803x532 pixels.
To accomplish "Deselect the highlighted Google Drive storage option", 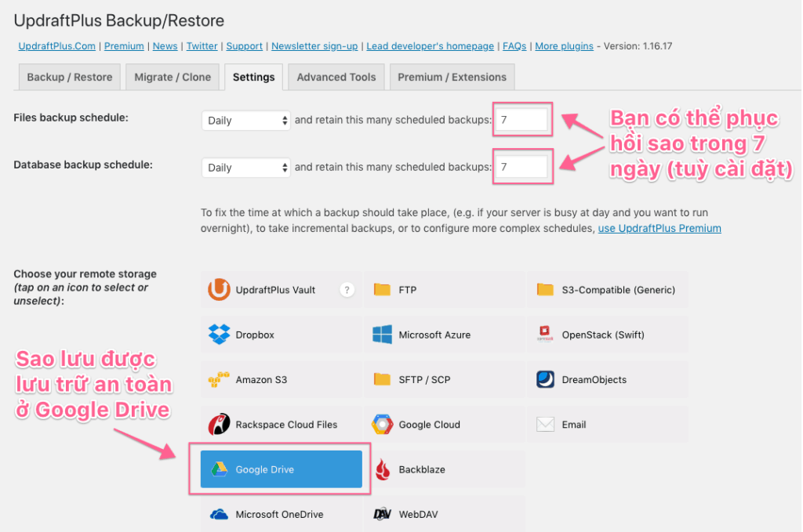I will tap(281, 469).
